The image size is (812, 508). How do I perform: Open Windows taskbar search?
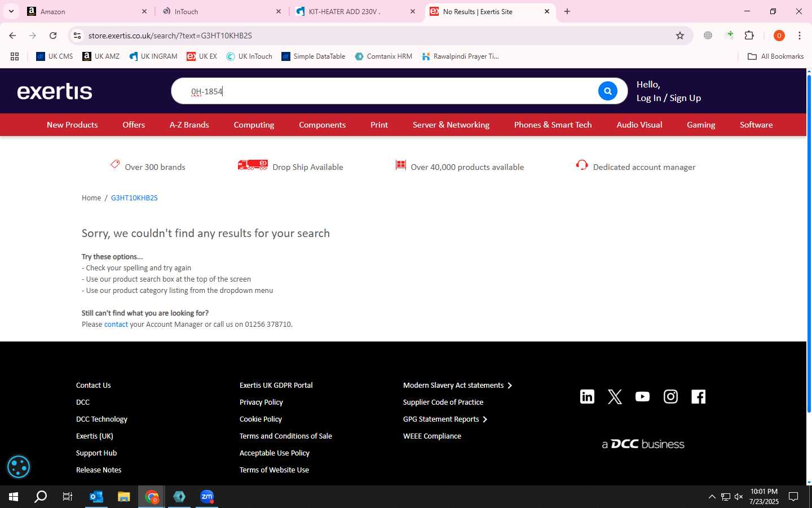coord(41,497)
